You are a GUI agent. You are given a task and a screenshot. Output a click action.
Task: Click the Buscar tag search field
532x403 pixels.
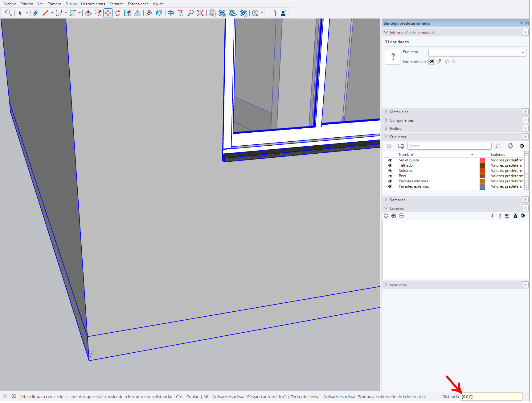pos(449,146)
